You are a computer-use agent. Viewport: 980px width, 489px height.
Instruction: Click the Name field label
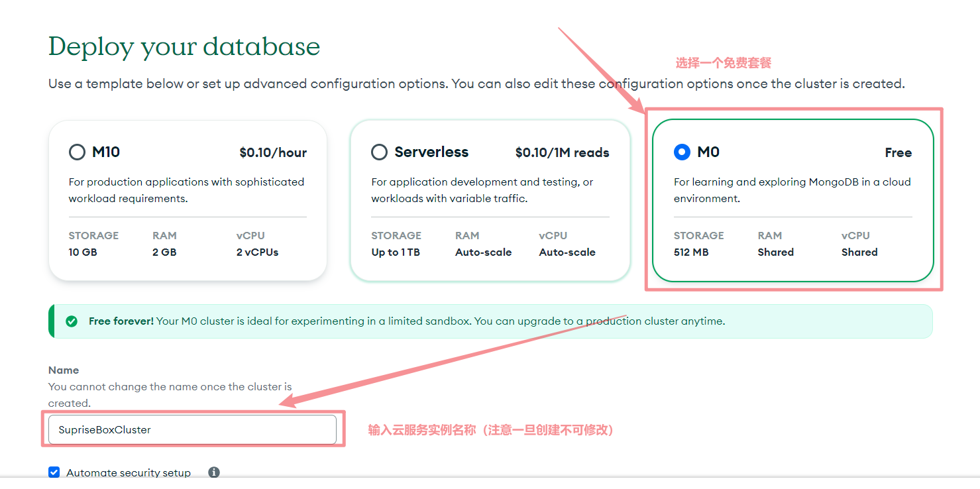(x=64, y=370)
